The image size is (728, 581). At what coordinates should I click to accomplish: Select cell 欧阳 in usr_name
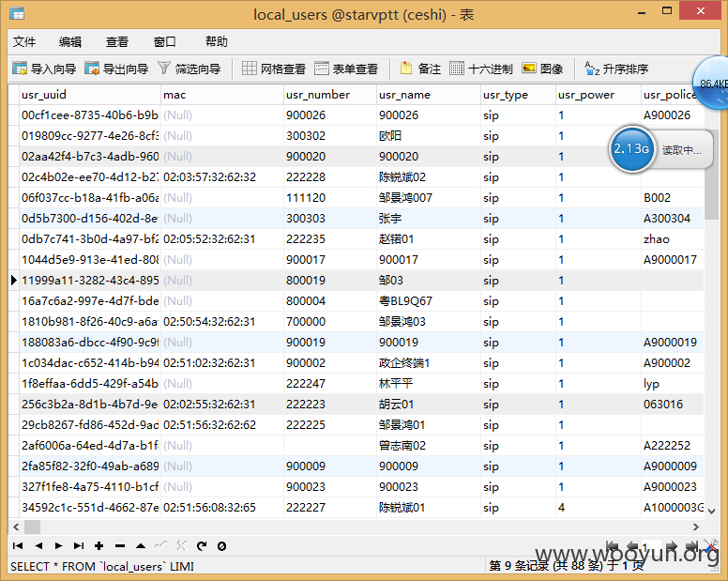(429, 135)
